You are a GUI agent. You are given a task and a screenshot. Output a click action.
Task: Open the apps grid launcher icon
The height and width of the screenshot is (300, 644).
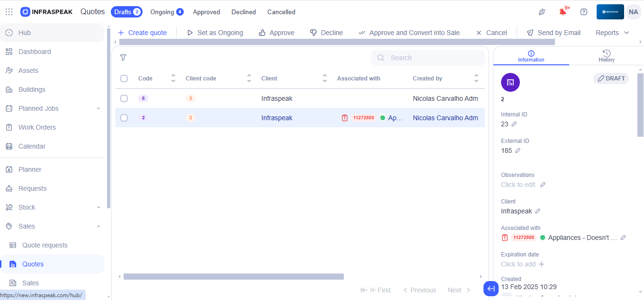pos(9,12)
